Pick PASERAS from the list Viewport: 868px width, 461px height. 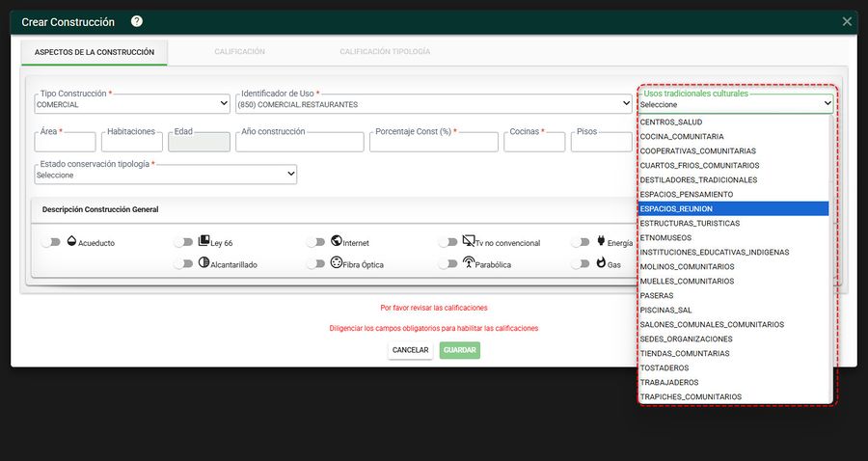point(734,295)
